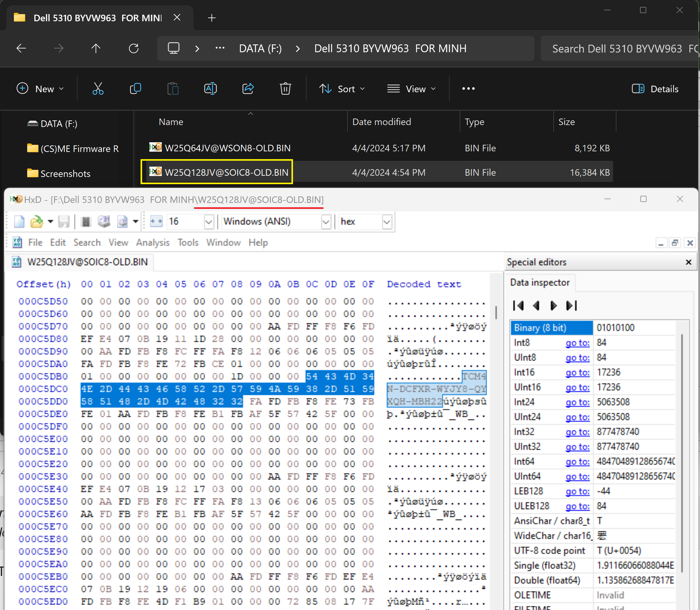Open the hex offset base dropdown
This screenshot has height=610, width=700.
click(386, 222)
